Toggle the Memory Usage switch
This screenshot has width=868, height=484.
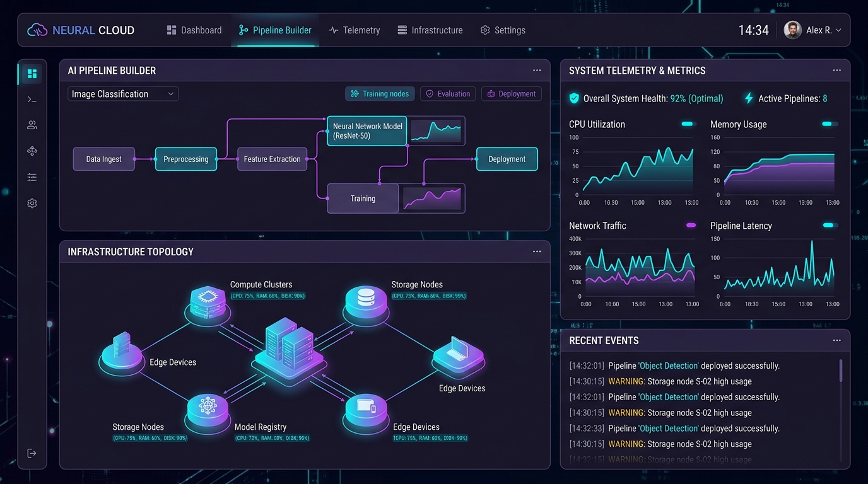[830, 124]
